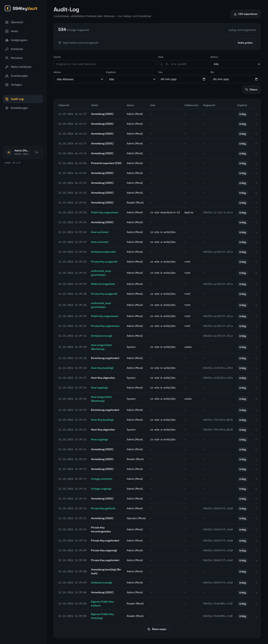Open Übersicht via its sidebar icon
Screen dimensions: 268x644
(x=7, y=22)
